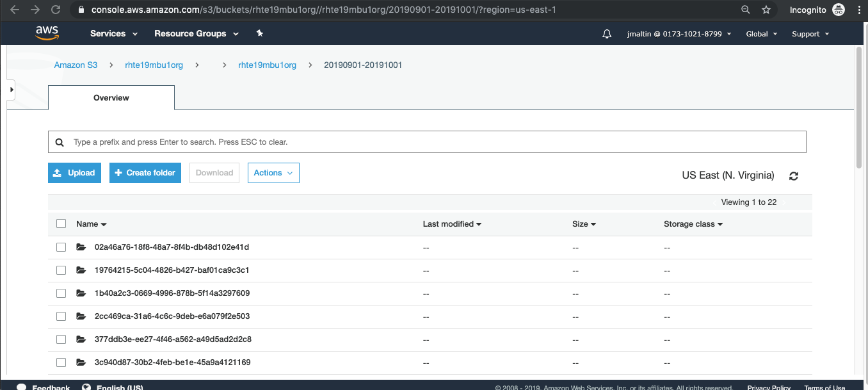Select checkbox for 3c940d87-30b2 folder
Viewport: 868px width, 390px height.
tap(61, 362)
